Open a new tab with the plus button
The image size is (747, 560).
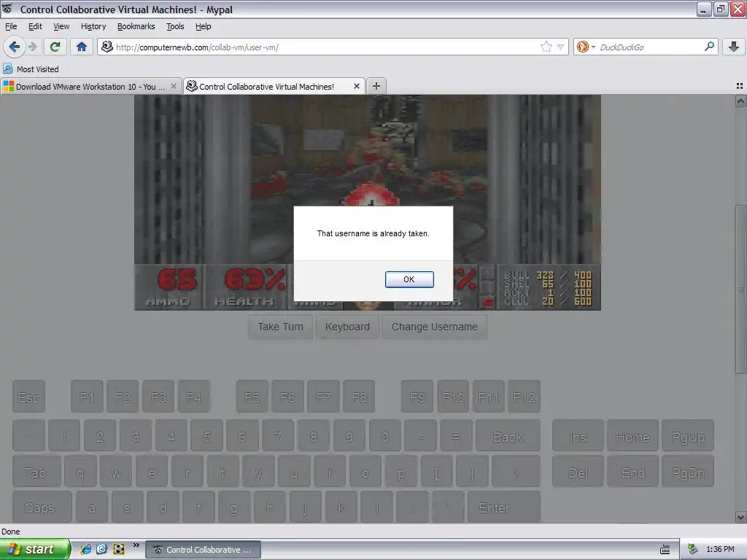pos(376,86)
